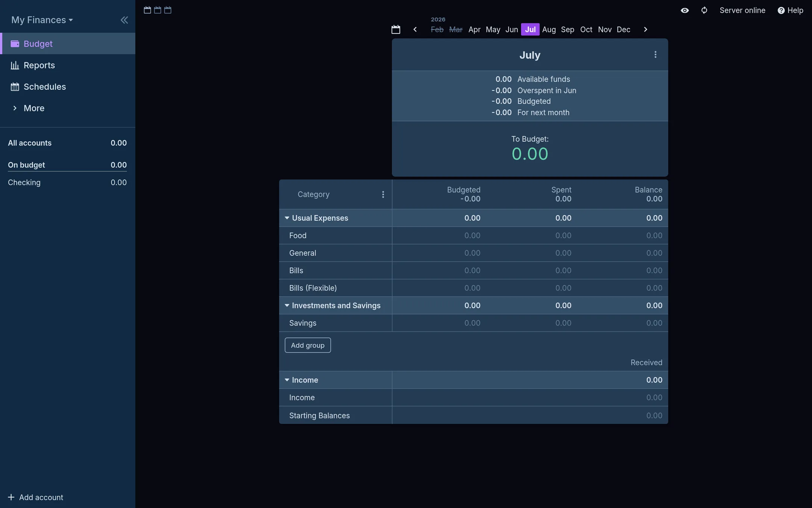Viewport: 812px width, 508px height.
Task: Open My Finances file dropdown
Action: click(x=42, y=20)
